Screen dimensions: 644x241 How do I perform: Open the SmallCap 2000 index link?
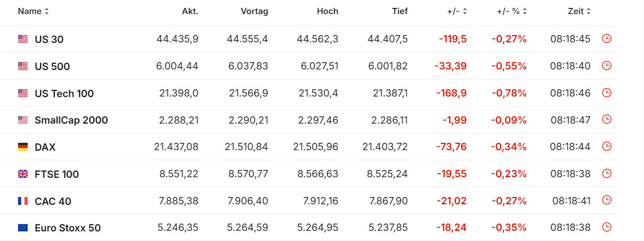pyautogui.click(x=71, y=120)
